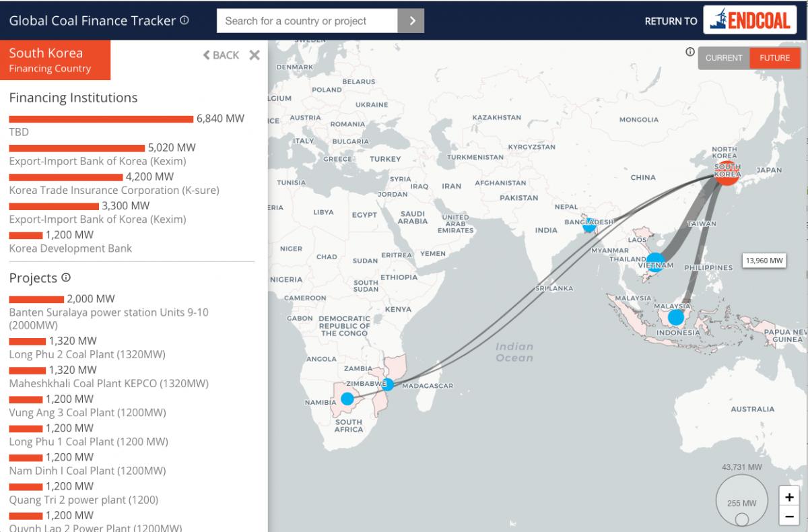808x532 pixels.
Task: Open Maheshkhali Coal Plant KEPCO project
Action: [108, 383]
